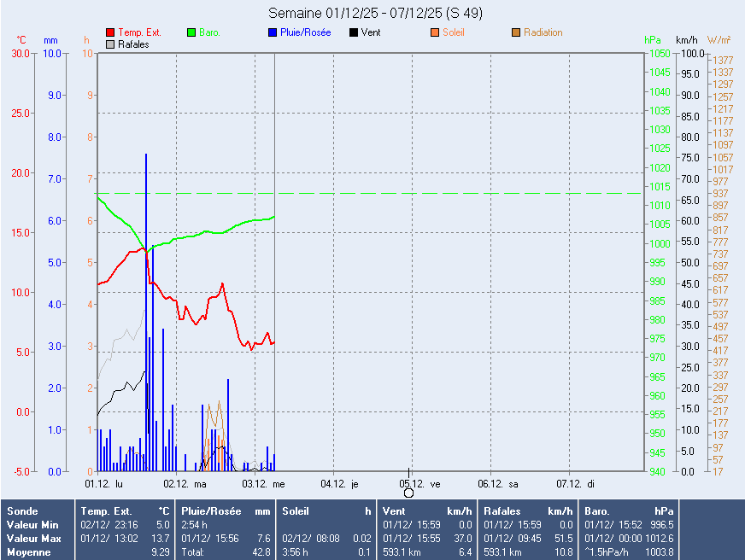Click the Rafales table column header

503,510
